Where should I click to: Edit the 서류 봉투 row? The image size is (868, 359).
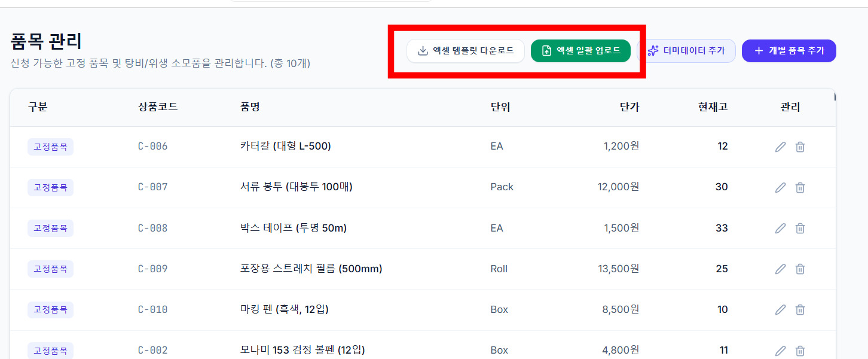tap(780, 187)
